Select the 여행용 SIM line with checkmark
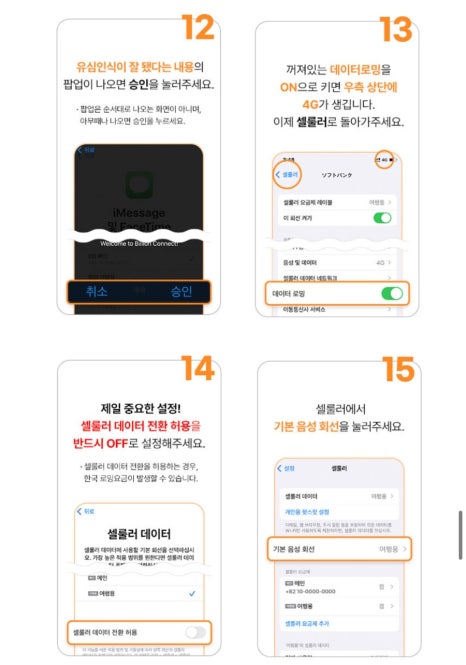The height and width of the screenshot is (665, 466). point(139,593)
